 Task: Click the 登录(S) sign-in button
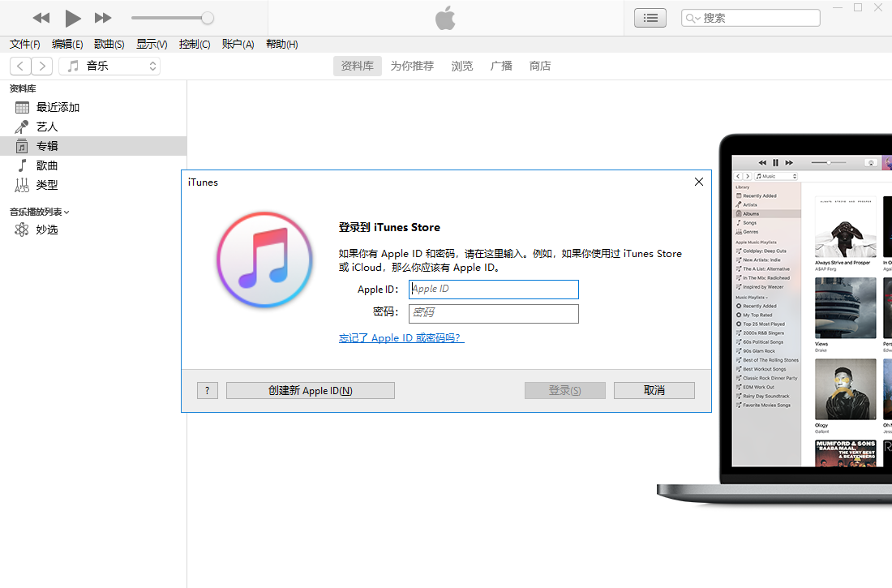coord(565,390)
